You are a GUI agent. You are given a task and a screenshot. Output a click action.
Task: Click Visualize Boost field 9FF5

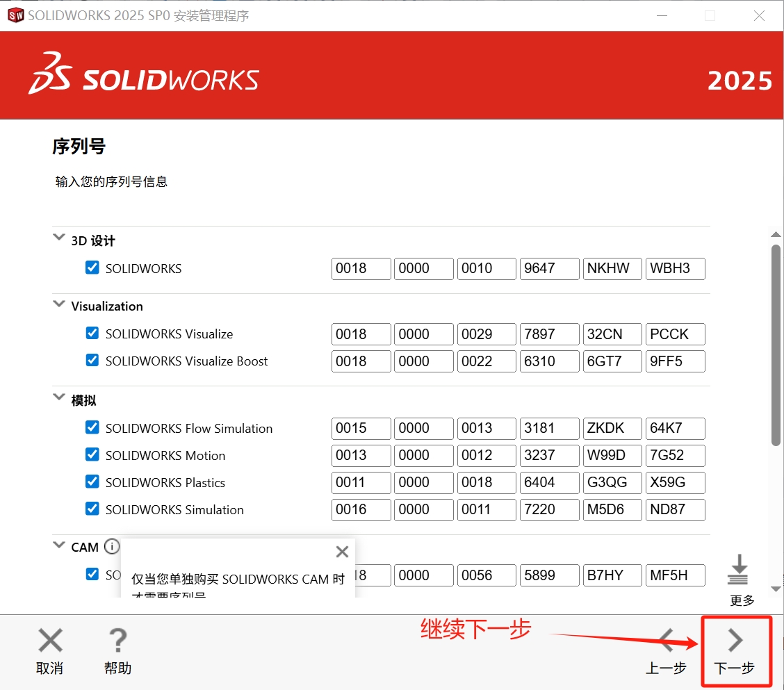(676, 361)
